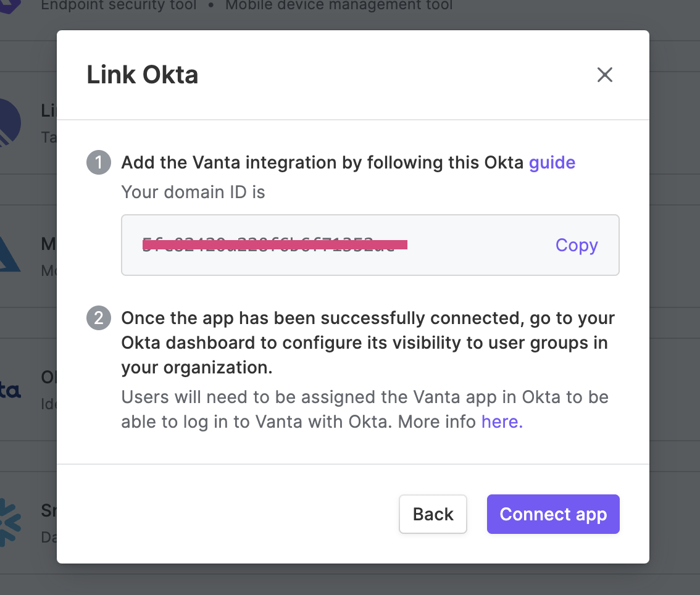Click the "Your domain ID is" label
The height and width of the screenshot is (595, 700).
click(193, 193)
